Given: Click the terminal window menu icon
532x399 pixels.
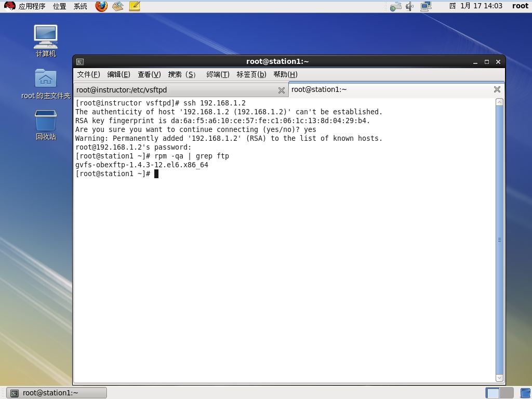Looking at the screenshot, I should (80, 62).
